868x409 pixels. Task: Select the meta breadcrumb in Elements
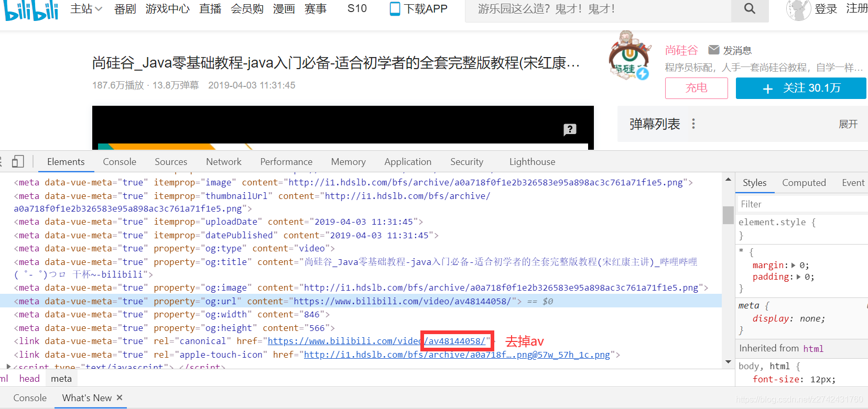tap(61, 379)
